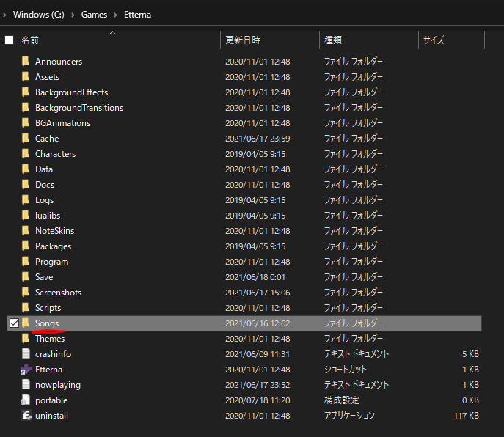Click the Docs folder icon

point(26,185)
